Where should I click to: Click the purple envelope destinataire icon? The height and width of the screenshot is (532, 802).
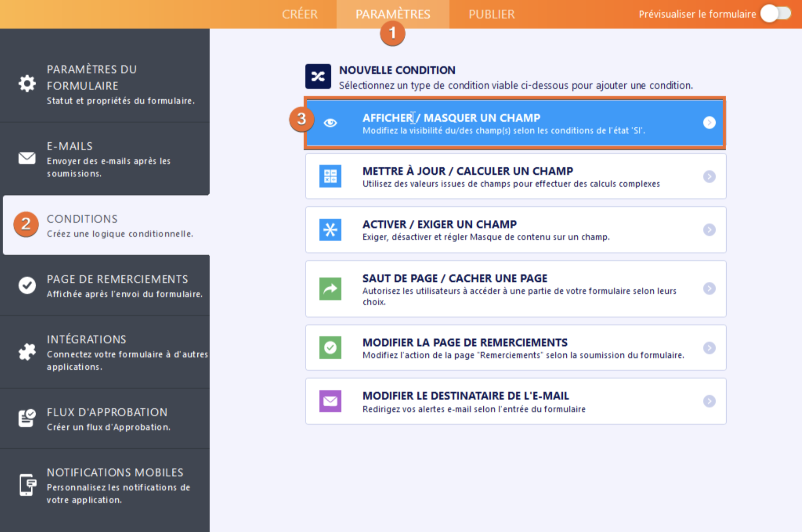tap(330, 401)
